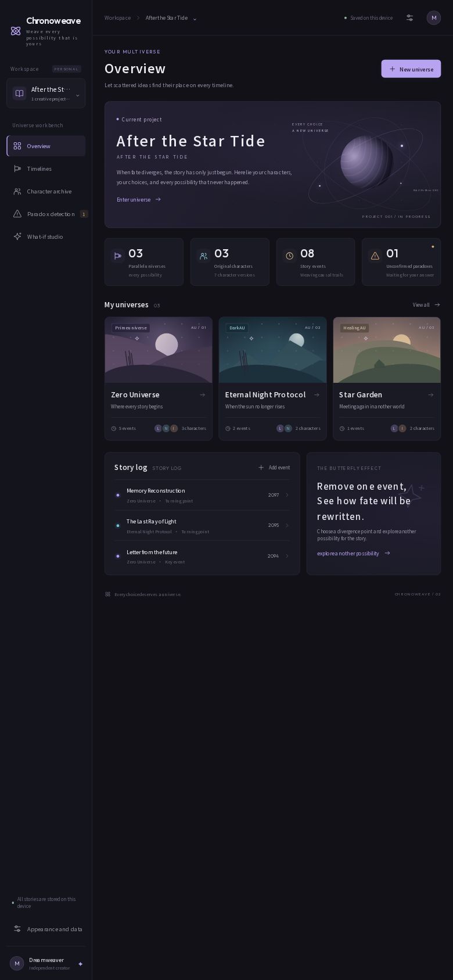Click the Saved on this device status
Viewport: 453px width, 980px height.
pyautogui.click(x=368, y=18)
